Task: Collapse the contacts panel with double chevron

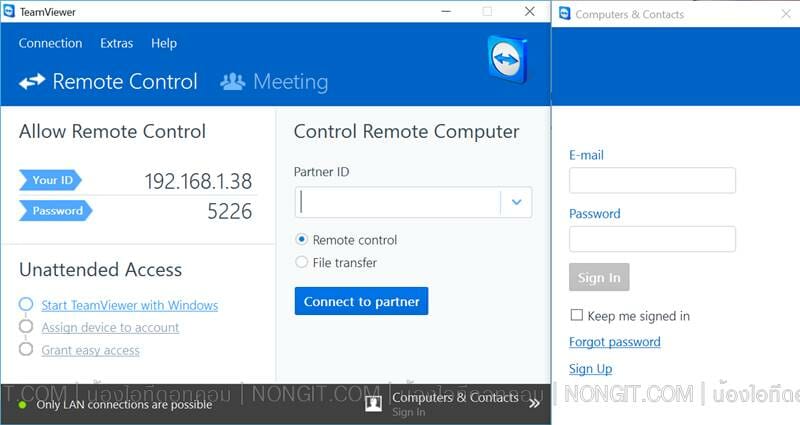Action: (534, 404)
